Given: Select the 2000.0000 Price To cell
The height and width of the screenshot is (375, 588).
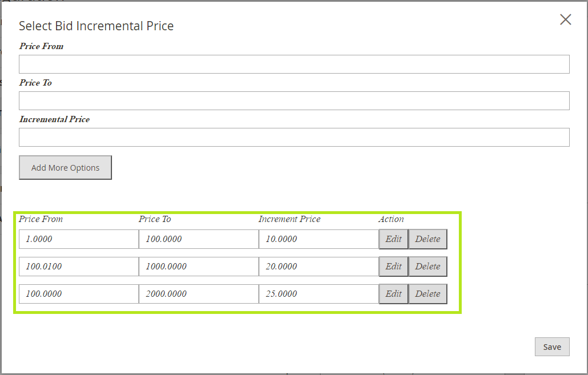Looking at the screenshot, I should [199, 294].
